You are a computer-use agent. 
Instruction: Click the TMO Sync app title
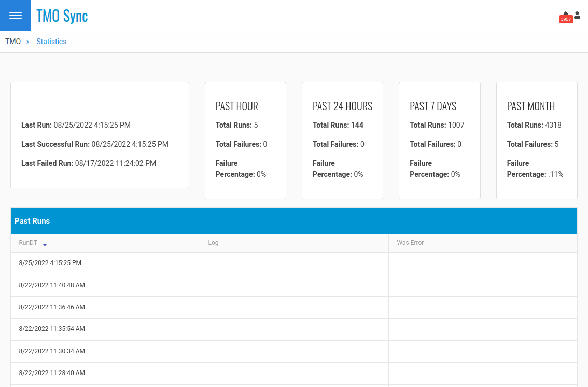pyautogui.click(x=62, y=16)
